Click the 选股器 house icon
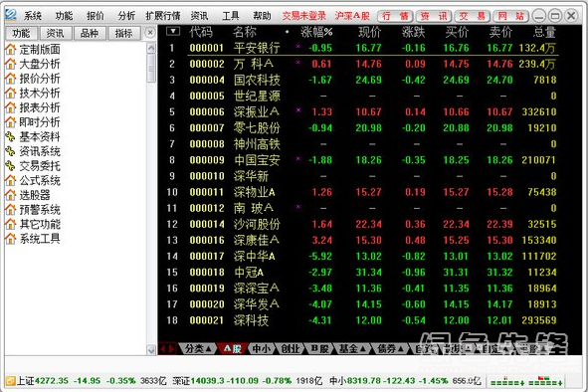Viewport: 588px width, 392px height. pos(11,195)
